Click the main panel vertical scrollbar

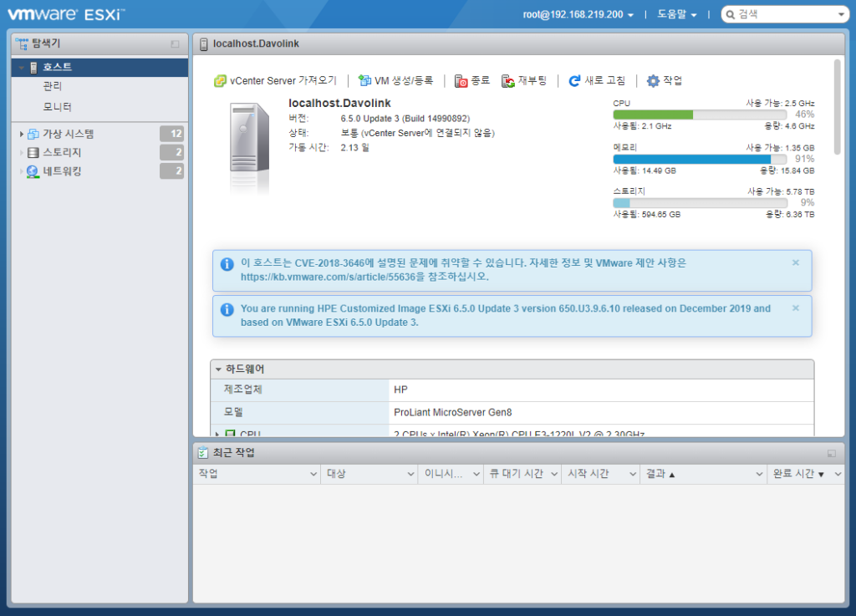click(838, 108)
